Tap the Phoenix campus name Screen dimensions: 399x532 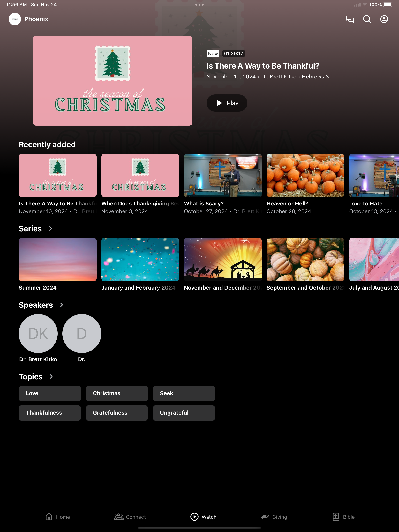36,19
